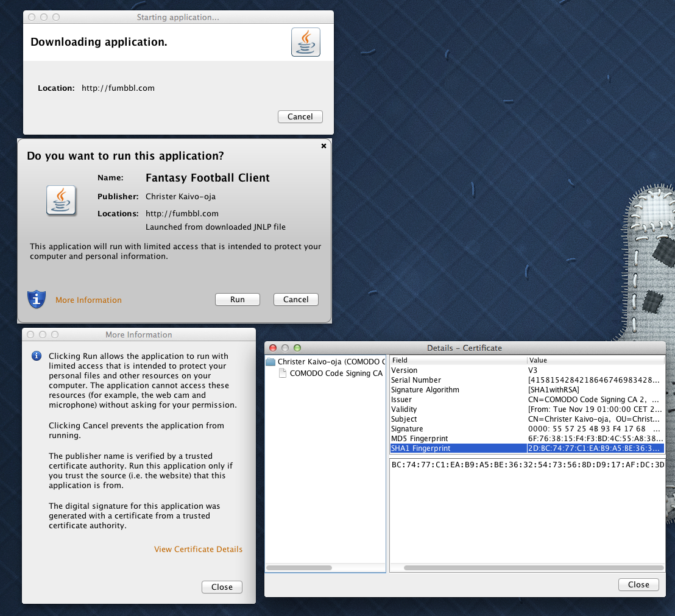
Task: Cancel the application download in Starting application window
Action: pyautogui.click(x=300, y=116)
